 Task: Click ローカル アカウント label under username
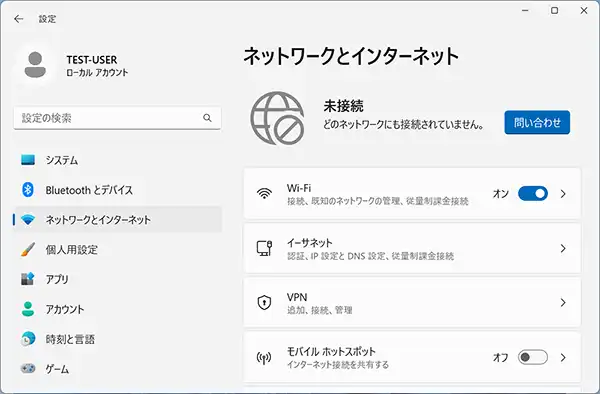[x=97, y=72]
